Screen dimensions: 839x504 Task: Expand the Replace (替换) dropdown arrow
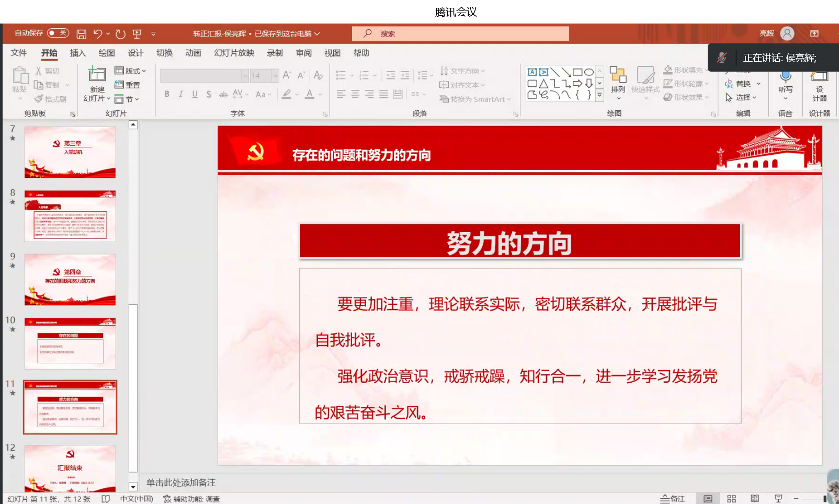(758, 84)
